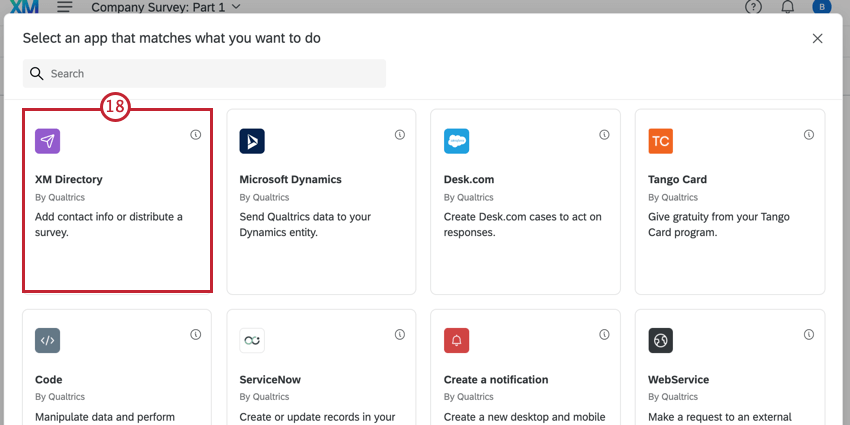Close the app selection dialog
This screenshot has height=425, width=850.
[817, 38]
